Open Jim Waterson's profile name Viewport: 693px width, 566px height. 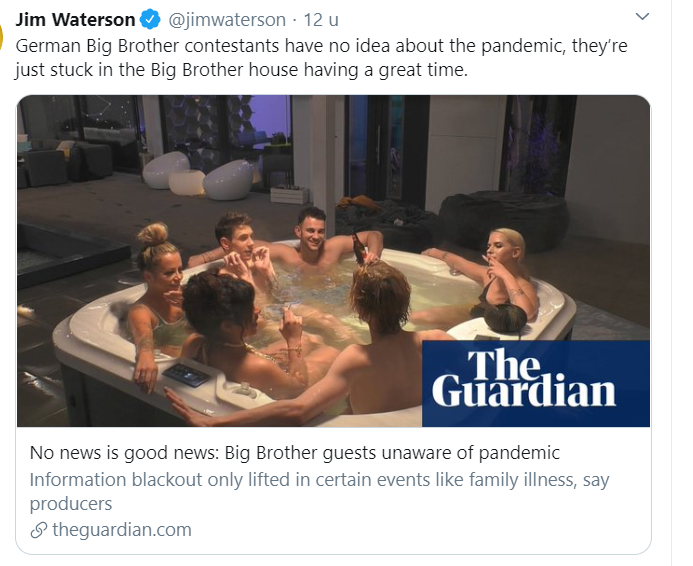coord(75,20)
